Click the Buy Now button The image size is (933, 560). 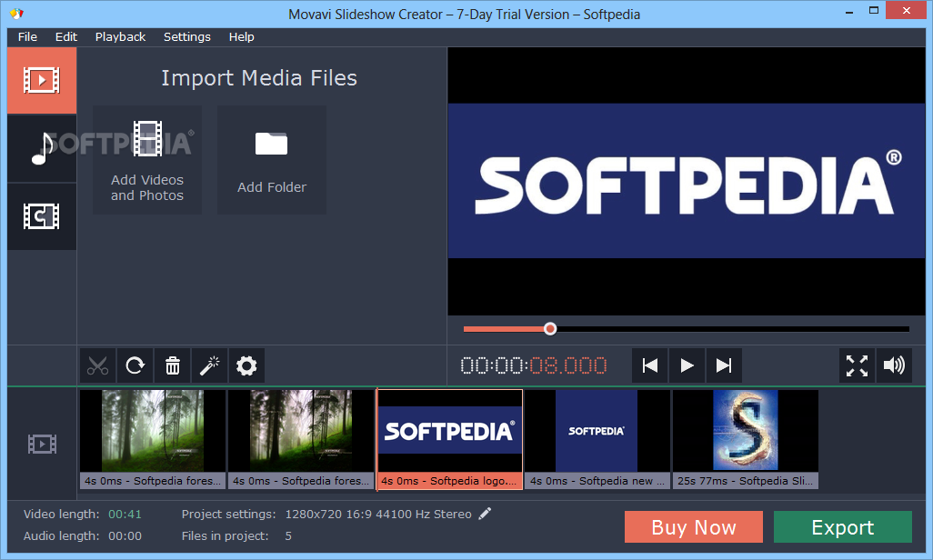[693, 526]
